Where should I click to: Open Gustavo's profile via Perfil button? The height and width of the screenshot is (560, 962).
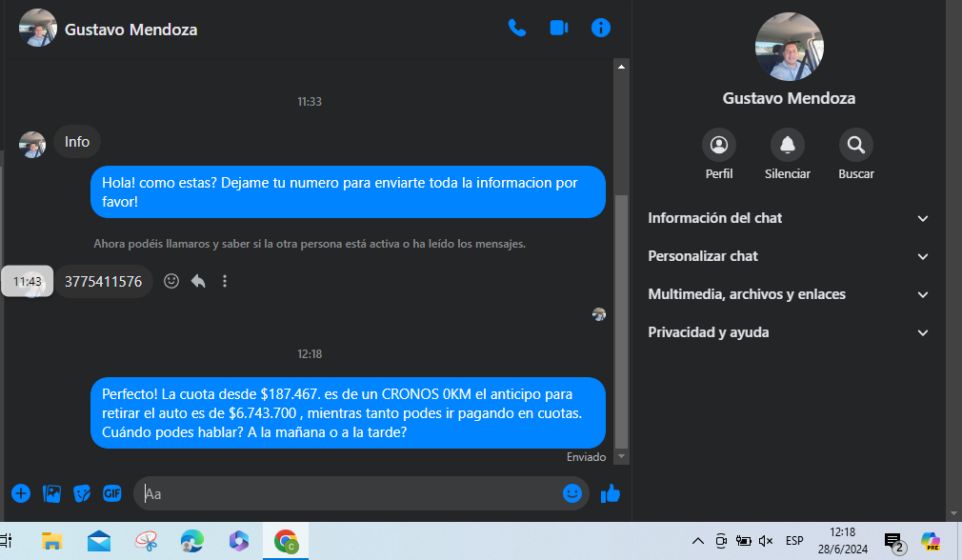tap(719, 146)
